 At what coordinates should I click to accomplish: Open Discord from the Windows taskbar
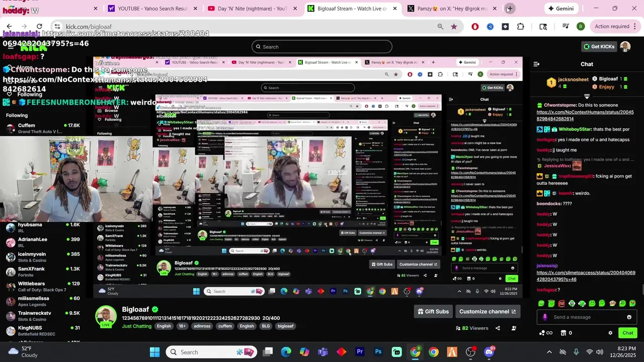tap(489, 352)
